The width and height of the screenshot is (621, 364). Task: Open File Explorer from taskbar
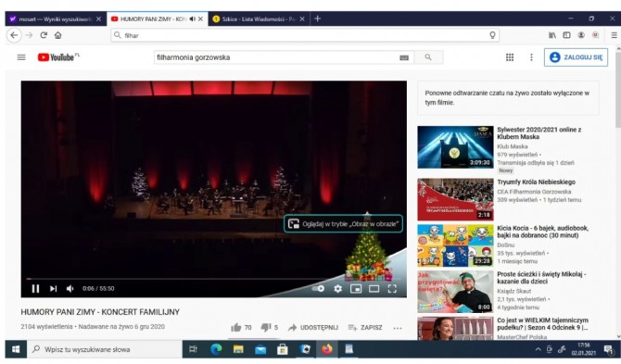pos(238,349)
